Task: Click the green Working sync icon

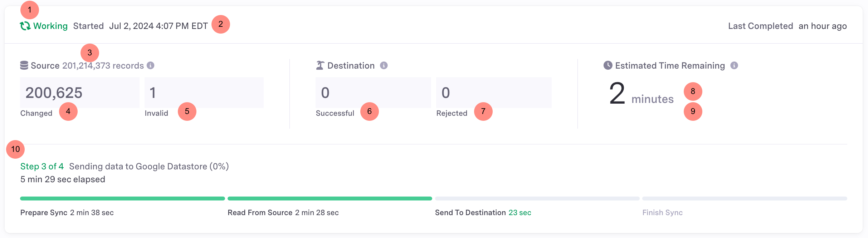Action: pos(25,26)
